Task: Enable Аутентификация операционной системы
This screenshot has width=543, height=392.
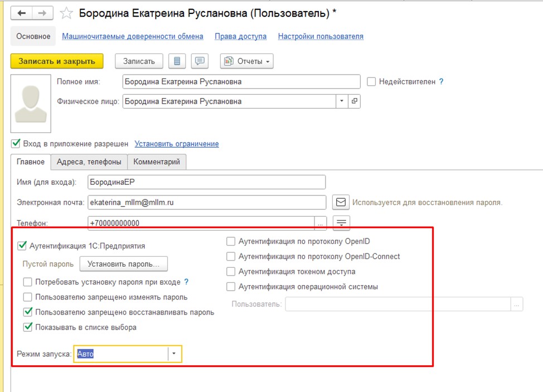Action: coord(231,286)
